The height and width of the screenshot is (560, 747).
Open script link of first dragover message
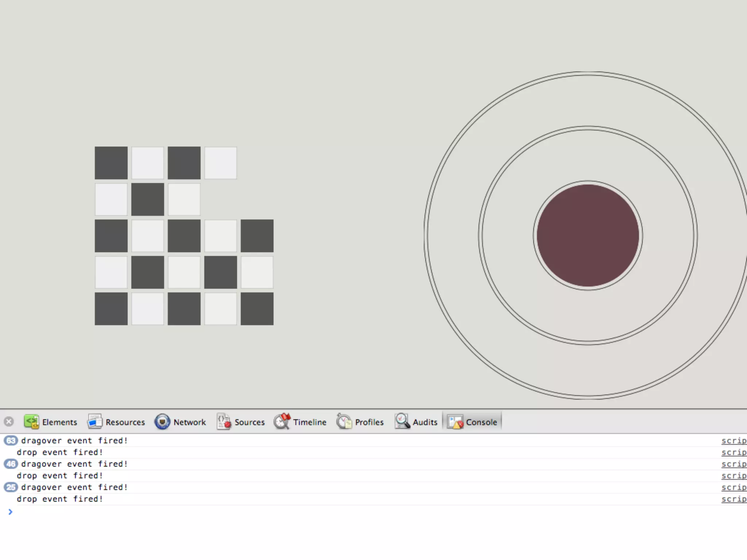pos(734,441)
